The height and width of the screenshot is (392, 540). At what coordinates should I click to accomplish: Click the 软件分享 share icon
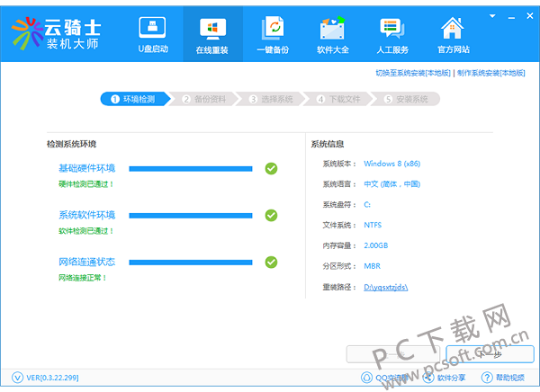point(428,378)
